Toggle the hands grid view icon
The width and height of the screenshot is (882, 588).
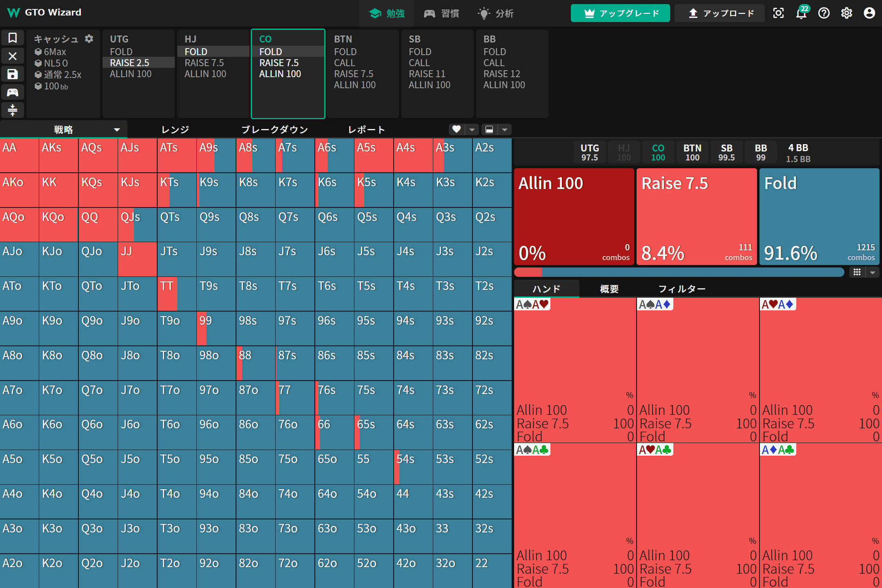[857, 272]
